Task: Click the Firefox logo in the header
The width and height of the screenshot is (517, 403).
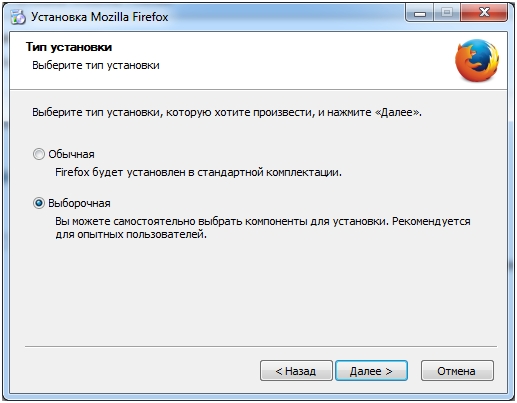Action: tap(477, 60)
